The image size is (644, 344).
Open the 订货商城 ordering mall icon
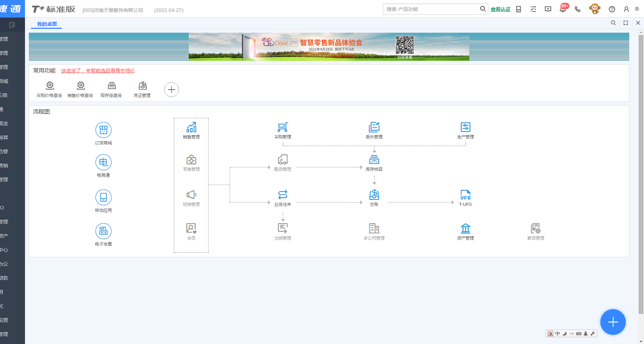tap(103, 130)
